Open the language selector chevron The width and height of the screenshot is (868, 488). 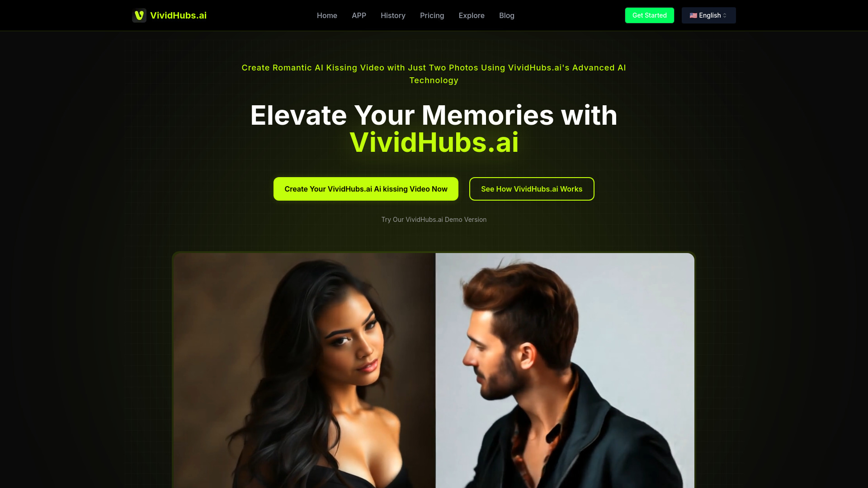[725, 15]
